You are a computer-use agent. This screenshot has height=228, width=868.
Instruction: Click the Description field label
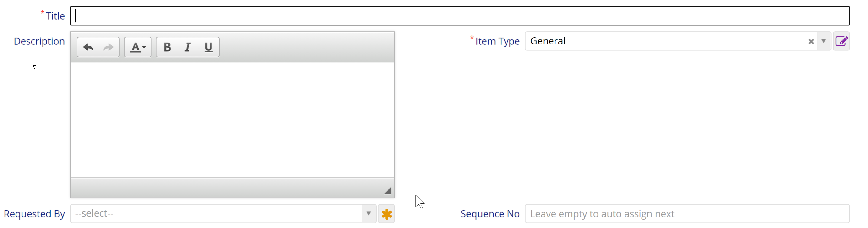point(39,41)
